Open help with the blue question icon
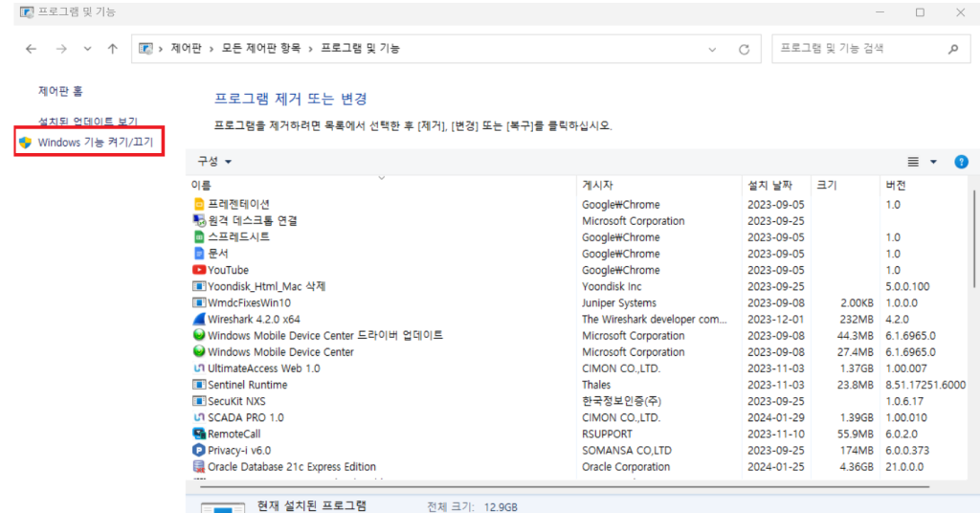The image size is (980, 513). coord(961,162)
